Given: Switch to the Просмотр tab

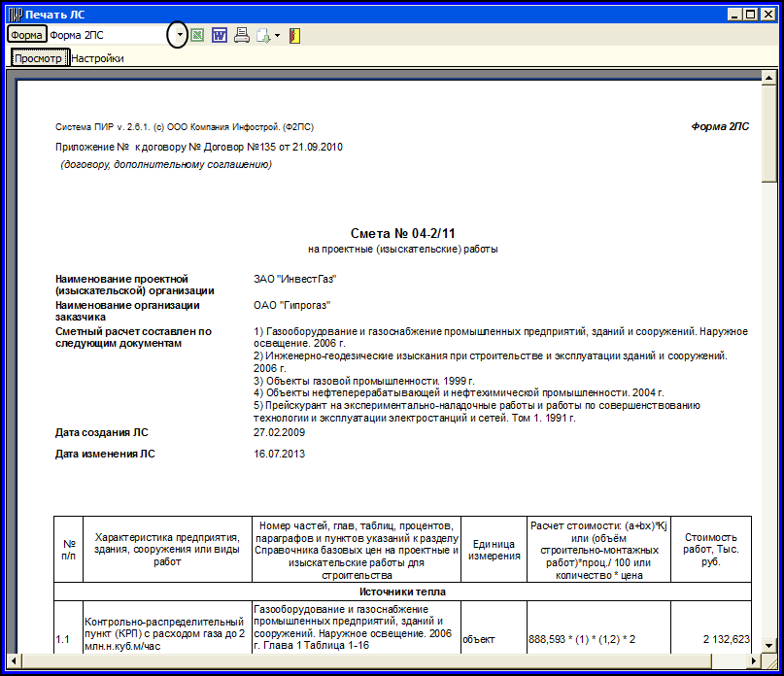Looking at the screenshot, I should 39,58.
